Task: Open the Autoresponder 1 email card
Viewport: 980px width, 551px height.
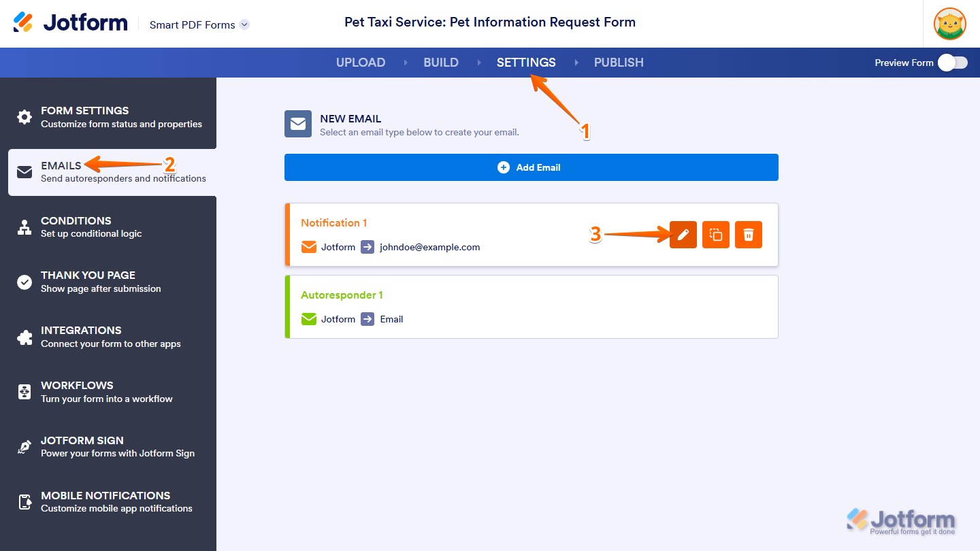Action: point(532,307)
